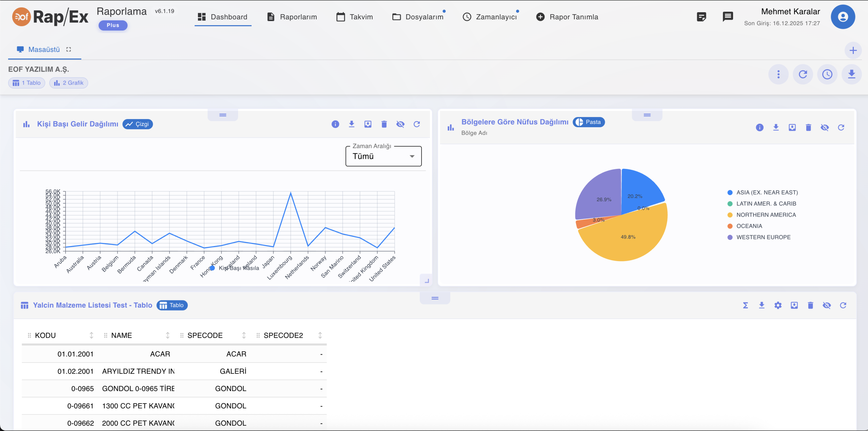Click dashboard schedule clock icon button
Viewport: 868px width, 431px height.
click(x=827, y=74)
